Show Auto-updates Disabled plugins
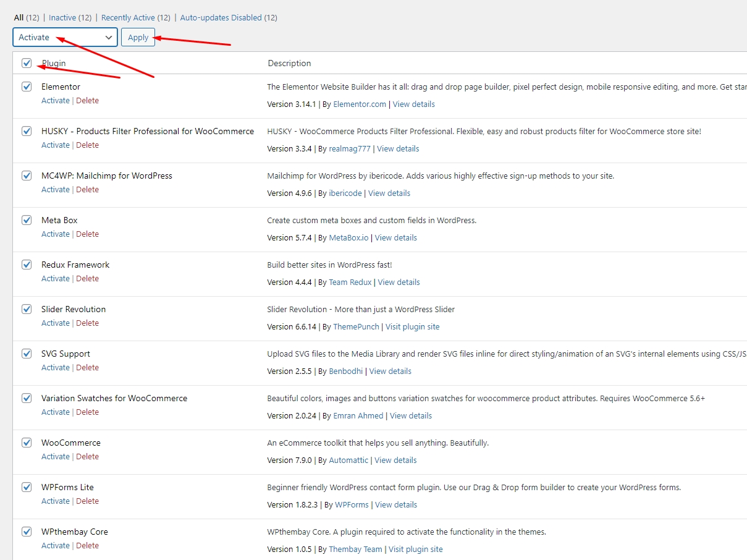 (x=221, y=18)
